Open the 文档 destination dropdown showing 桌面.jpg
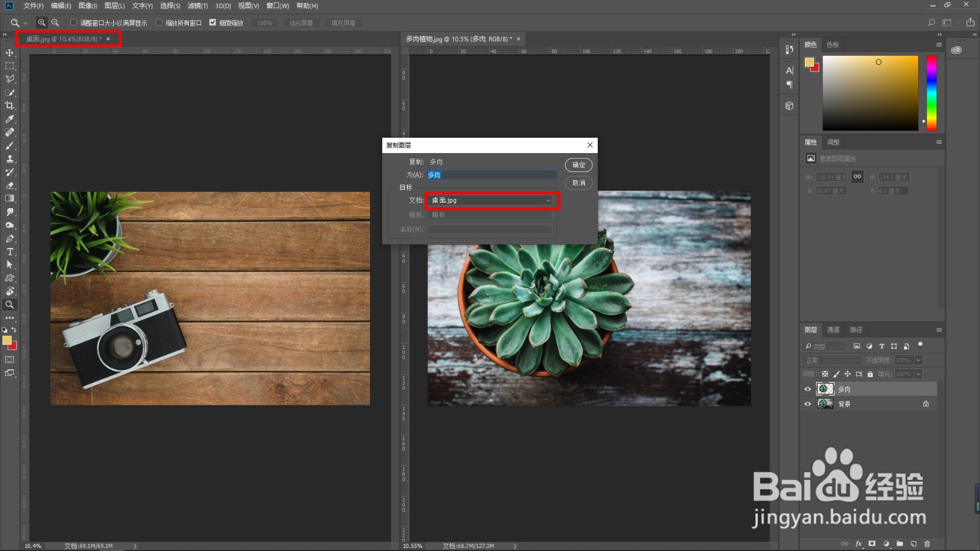The width and height of the screenshot is (980, 551). point(491,200)
